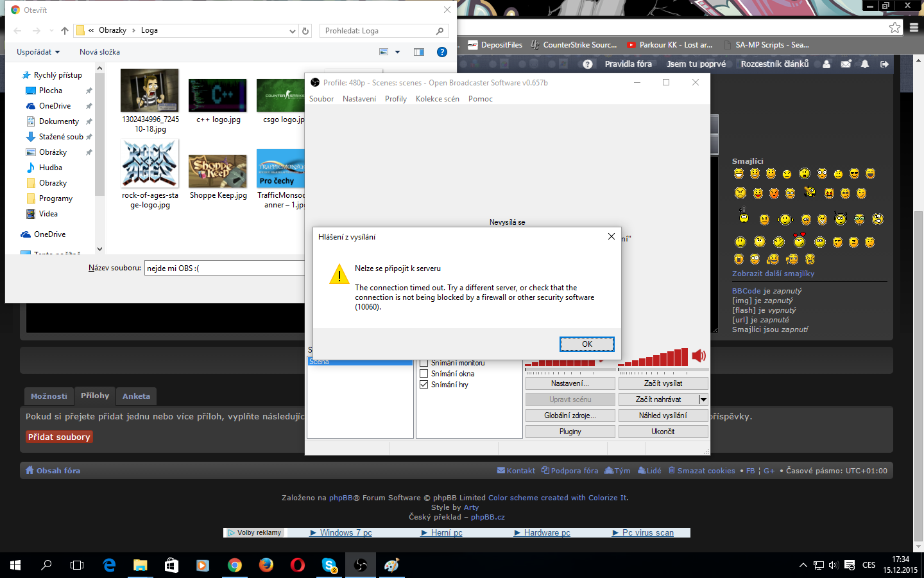Click the Zobrazit další smajlíky link
This screenshot has width=924, height=578.
(773, 274)
